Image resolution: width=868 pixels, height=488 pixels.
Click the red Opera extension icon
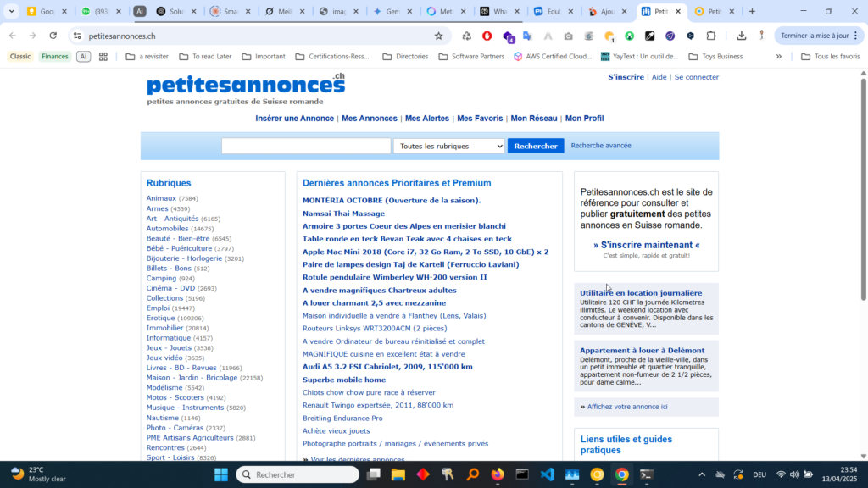487,36
